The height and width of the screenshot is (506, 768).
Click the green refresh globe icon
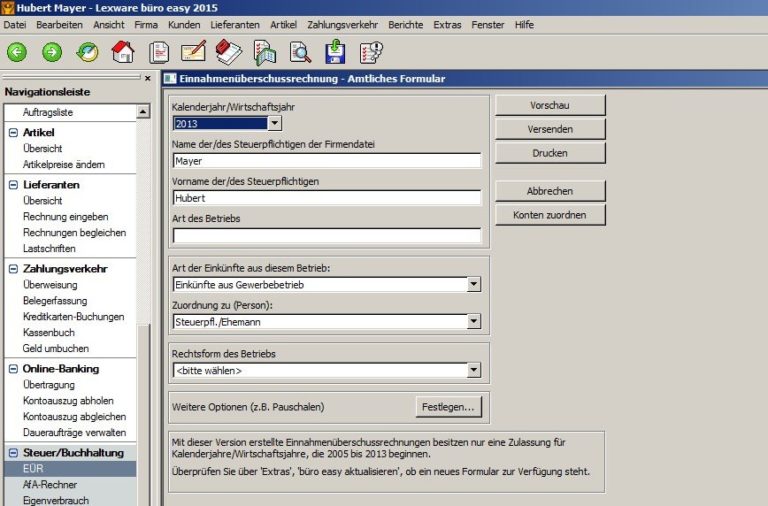tap(88, 52)
